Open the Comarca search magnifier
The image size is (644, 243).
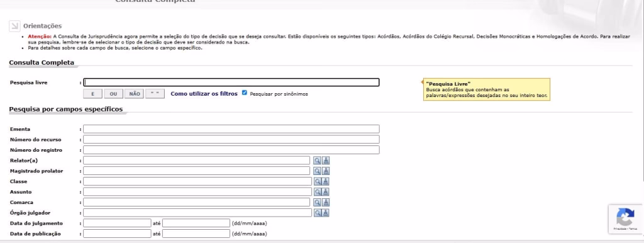point(317,202)
